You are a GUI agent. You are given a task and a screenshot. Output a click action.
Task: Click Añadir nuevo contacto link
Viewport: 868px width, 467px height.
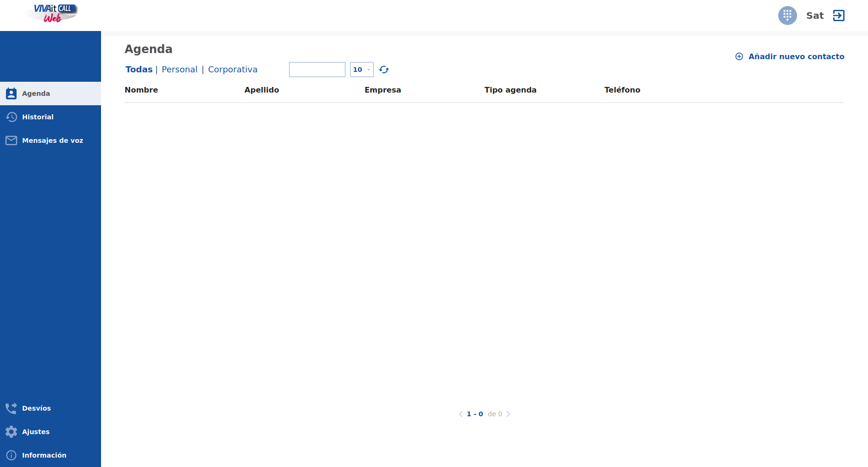pos(796,56)
